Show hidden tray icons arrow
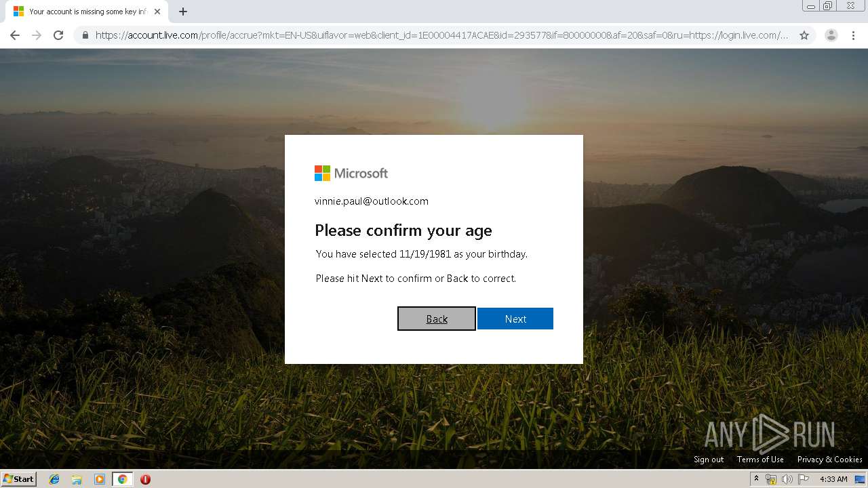Screen dimensions: 868x488 point(756,479)
